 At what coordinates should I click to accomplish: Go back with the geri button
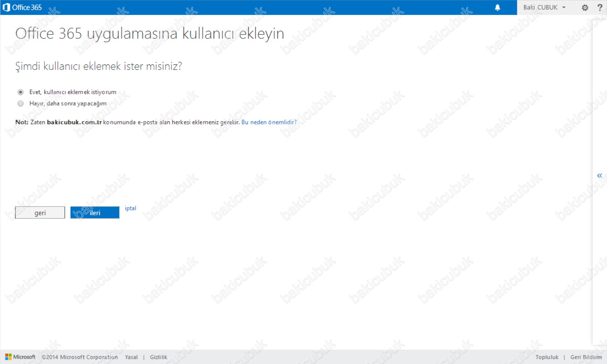pyautogui.click(x=40, y=213)
